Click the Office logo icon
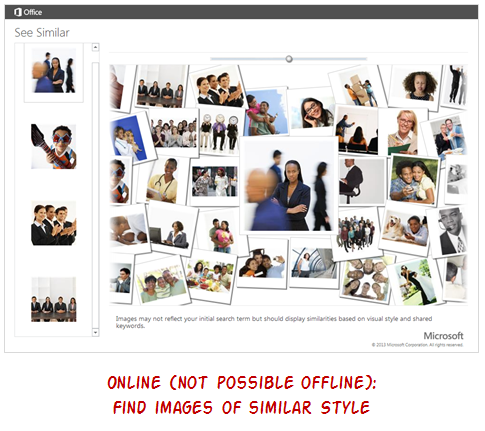Viewport: 485px width, 431px height. (x=18, y=12)
